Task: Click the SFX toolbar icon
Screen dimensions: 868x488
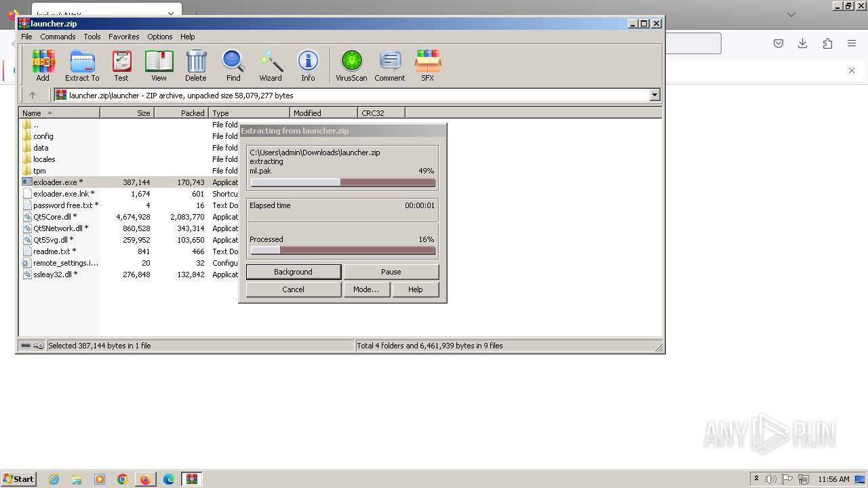Action: click(x=427, y=66)
